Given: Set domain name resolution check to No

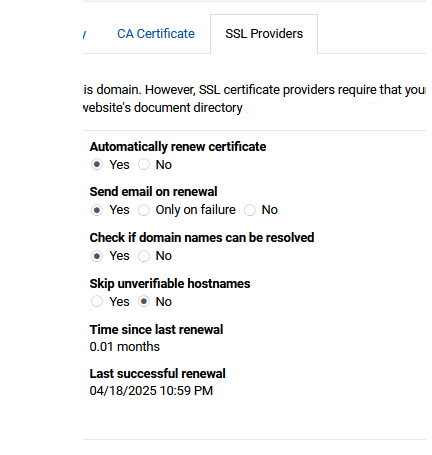Looking at the screenshot, I should 144,256.
